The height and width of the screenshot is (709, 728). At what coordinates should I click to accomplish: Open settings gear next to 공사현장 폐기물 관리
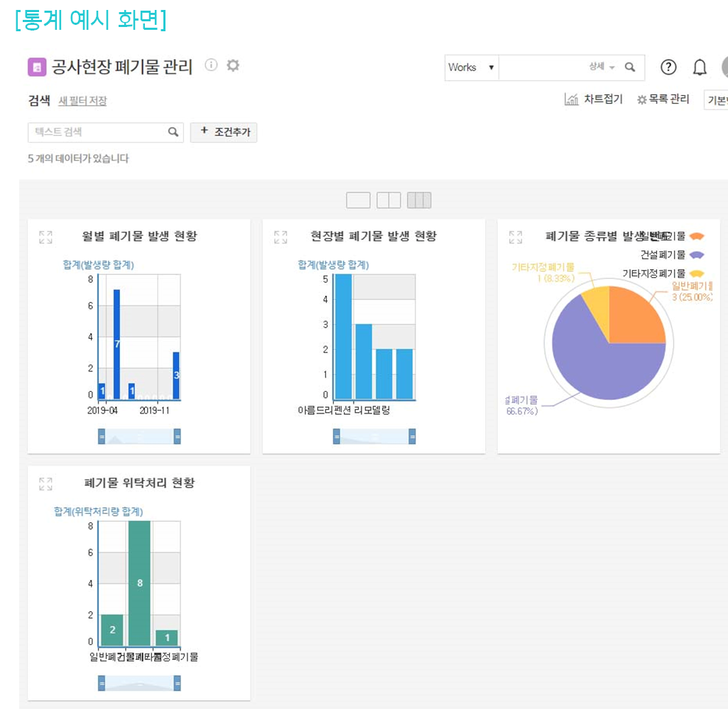pyautogui.click(x=233, y=65)
